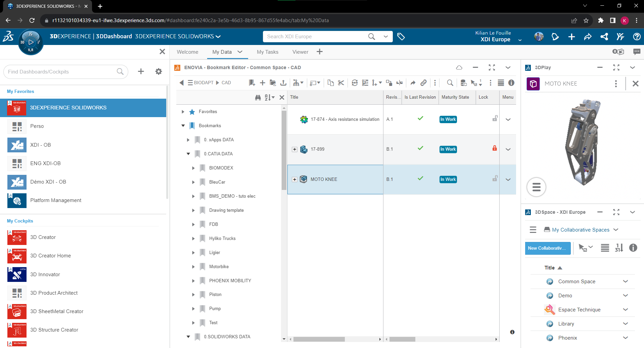Expand the BIOMODEX bookmark folder
Image resolution: width=644 pixels, height=348 pixels.
point(193,168)
